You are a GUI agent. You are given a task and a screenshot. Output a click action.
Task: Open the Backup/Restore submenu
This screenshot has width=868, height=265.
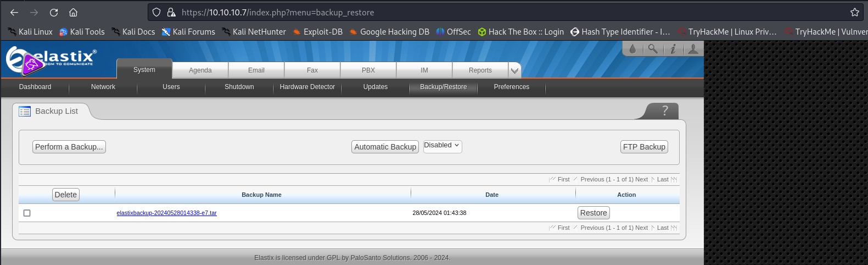click(x=444, y=87)
